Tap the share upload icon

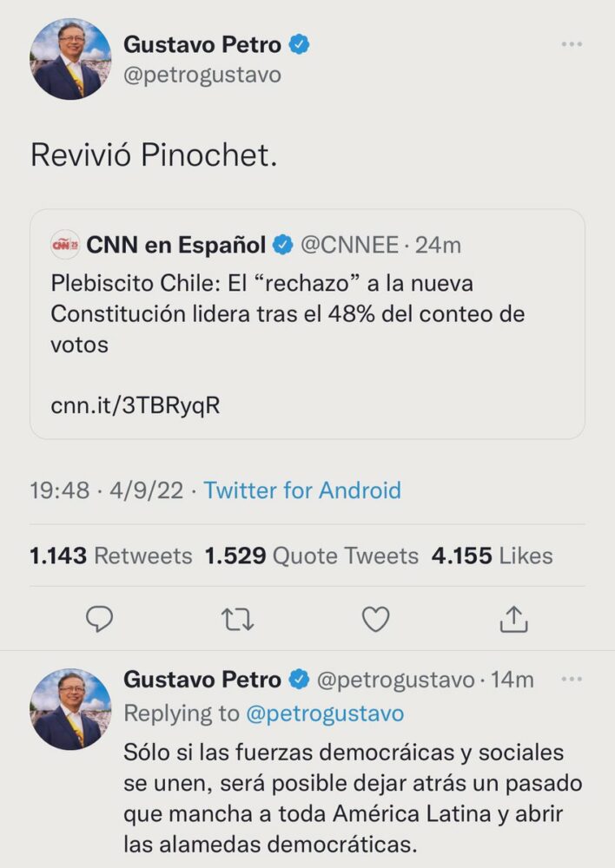pos(514,619)
